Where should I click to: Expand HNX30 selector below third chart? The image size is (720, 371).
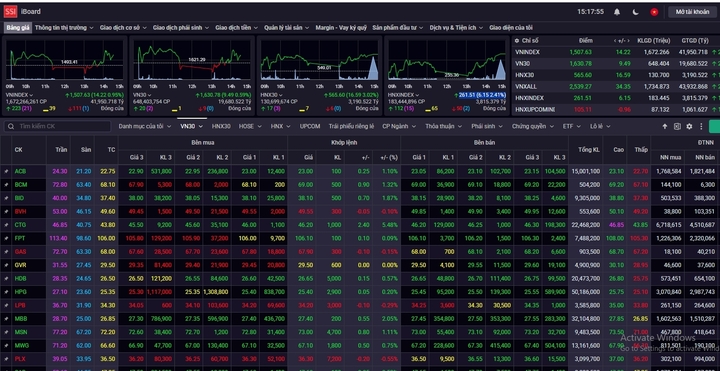point(271,95)
